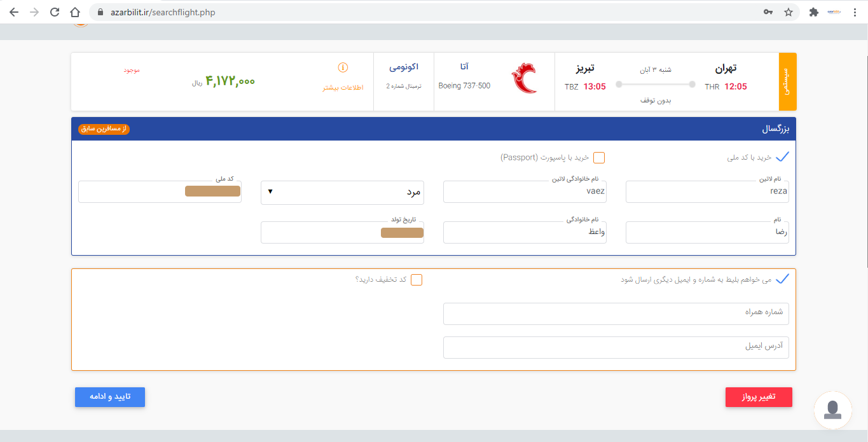Check the کد تخفیف دارید box
Image resolution: width=868 pixels, height=442 pixels.
(417, 280)
